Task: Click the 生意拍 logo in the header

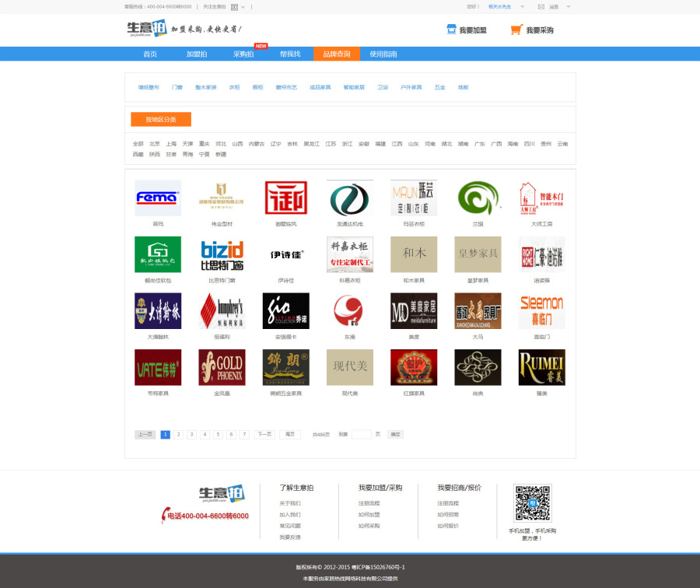Action: pos(147,28)
